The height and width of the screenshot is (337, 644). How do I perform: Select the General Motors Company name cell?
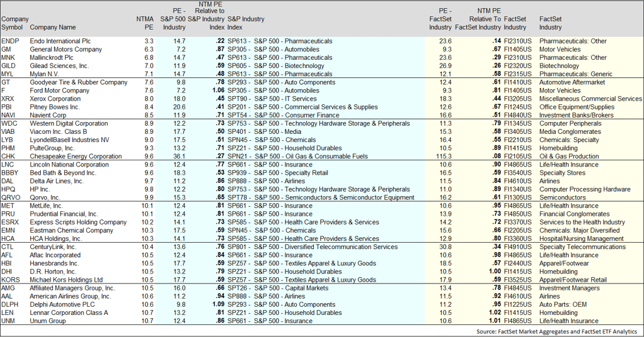pyautogui.click(x=65, y=49)
